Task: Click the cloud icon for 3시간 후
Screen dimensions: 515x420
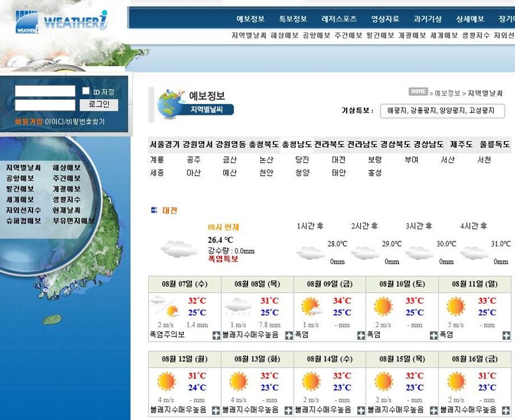Action: 419,253
